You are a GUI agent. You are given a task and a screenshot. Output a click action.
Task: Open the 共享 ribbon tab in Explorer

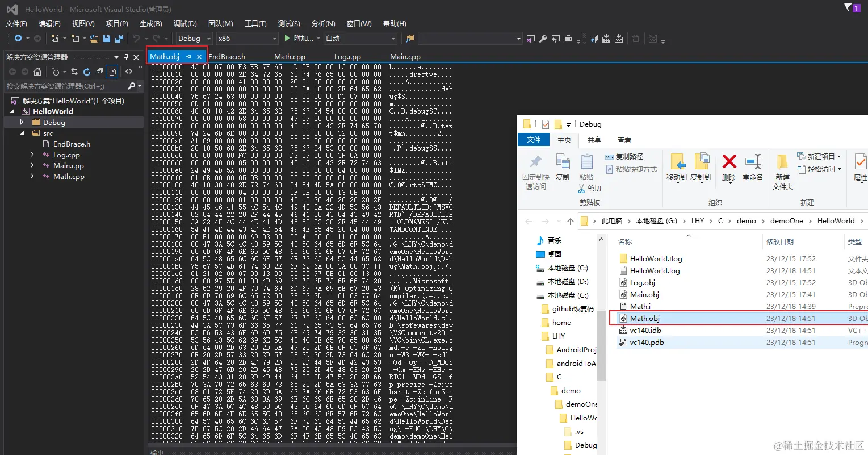click(x=594, y=140)
